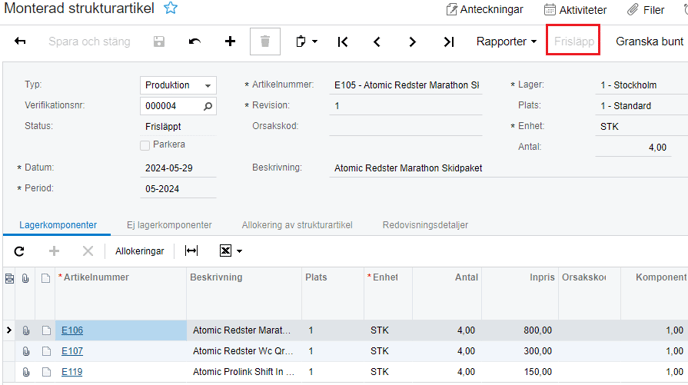Click the undo icon in toolbar

click(x=194, y=41)
